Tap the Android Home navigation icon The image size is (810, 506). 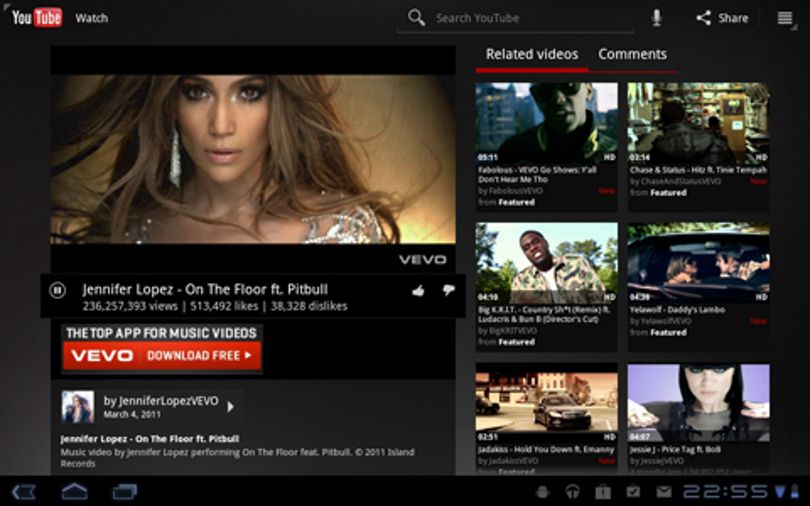click(74, 491)
